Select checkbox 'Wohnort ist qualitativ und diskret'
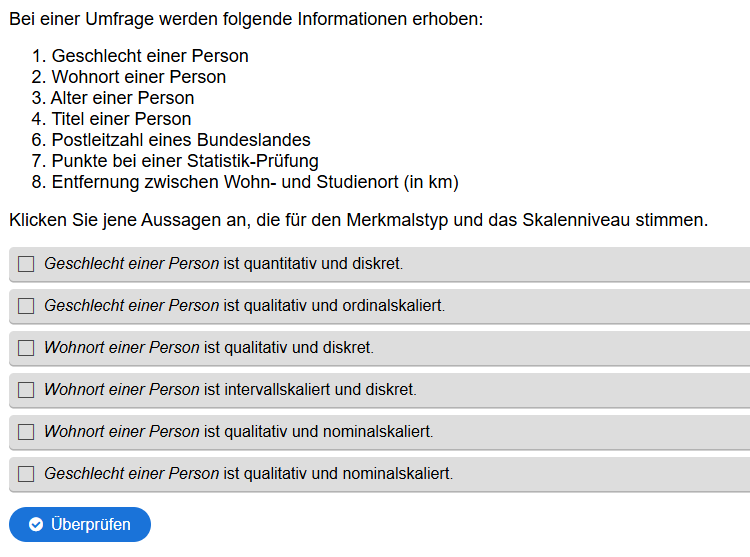The height and width of the screenshot is (557, 750). click(26, 348)
